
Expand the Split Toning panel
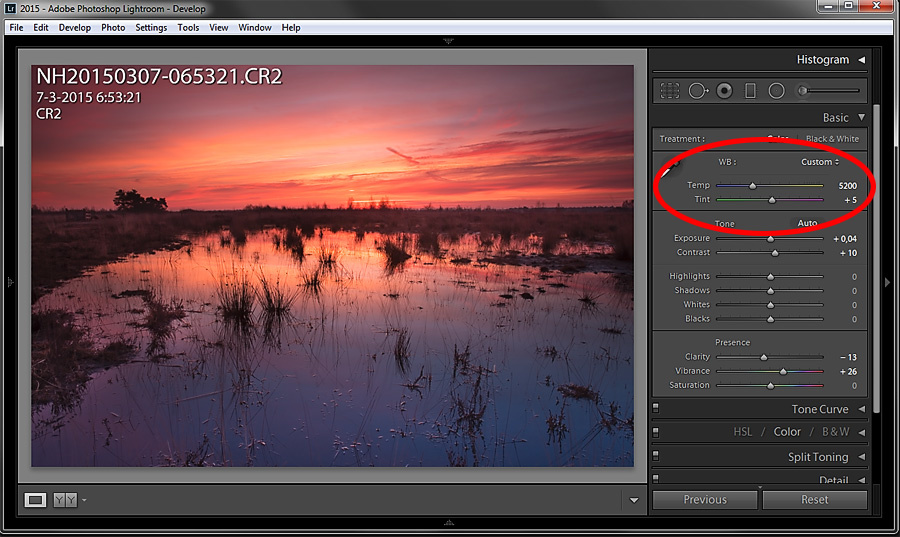click(862, 457)
